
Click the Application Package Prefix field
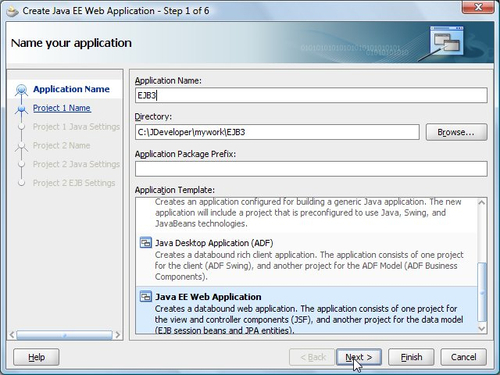[x=311, y=169]
